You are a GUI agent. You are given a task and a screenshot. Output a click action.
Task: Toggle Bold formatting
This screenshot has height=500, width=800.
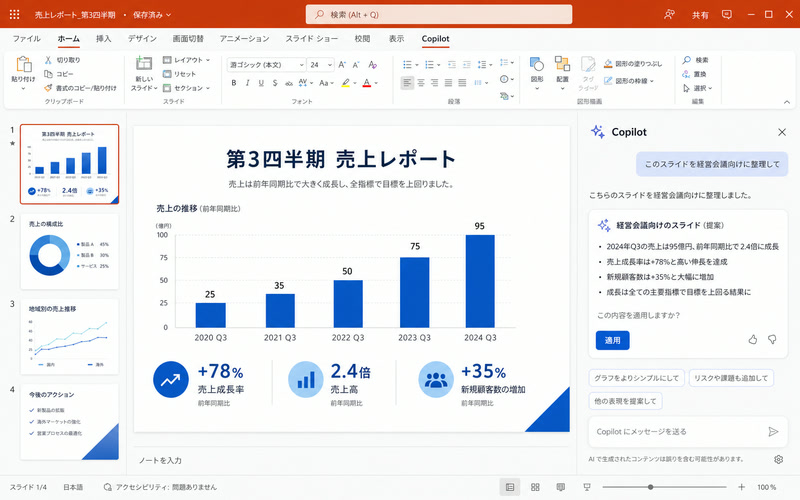(x=234, y=83)
